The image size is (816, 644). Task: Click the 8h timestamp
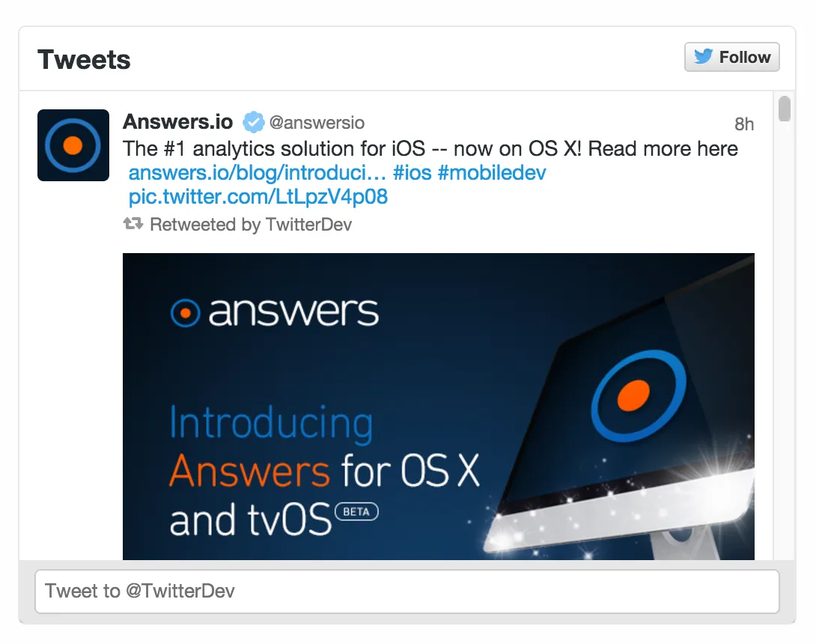(x=744, y=124)
